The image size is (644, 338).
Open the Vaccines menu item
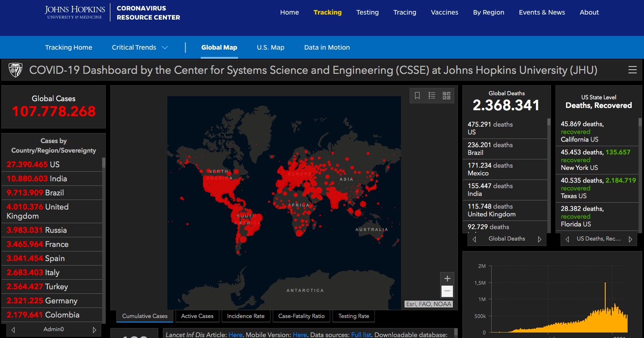444,12
